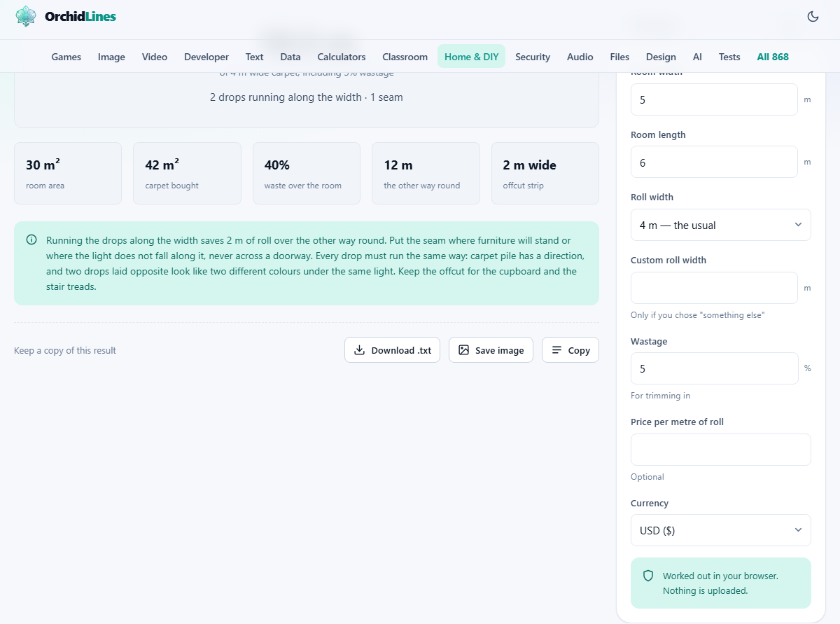840x624 pixels.
Task: Click "2 drops running along the width · 1 seam"
Action: click(x=307, y=97)
